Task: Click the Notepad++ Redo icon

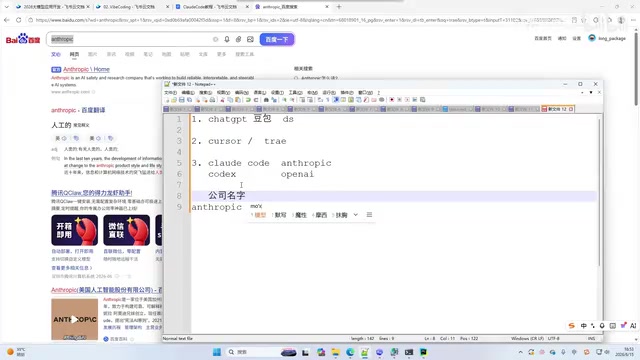Action: [256, 100]
